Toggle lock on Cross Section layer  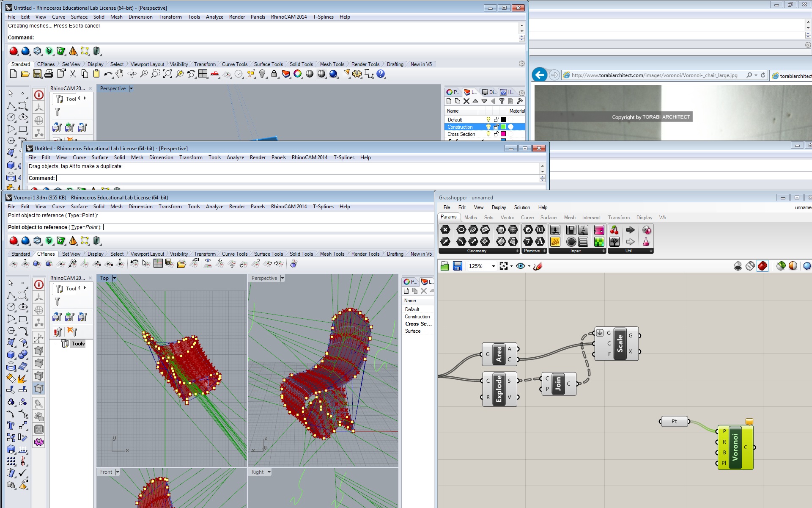click(x=496, y=134)
